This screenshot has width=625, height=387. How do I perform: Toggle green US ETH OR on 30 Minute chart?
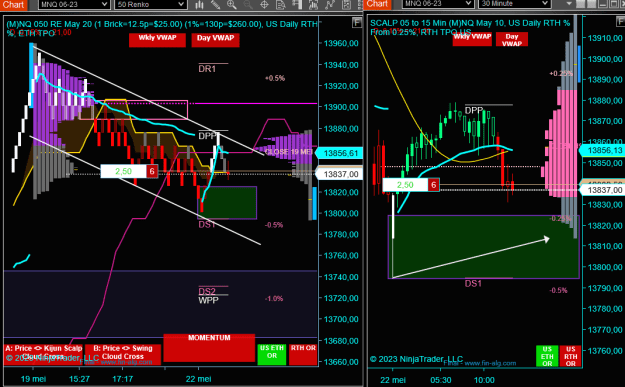[547, 356]
